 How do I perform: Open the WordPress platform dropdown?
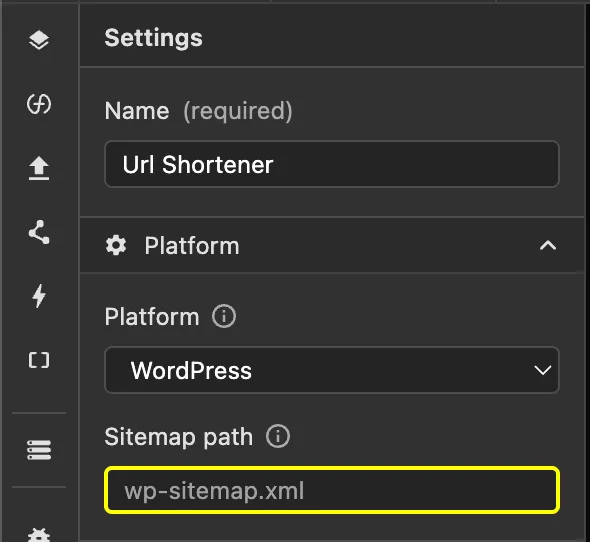point(332,370)
